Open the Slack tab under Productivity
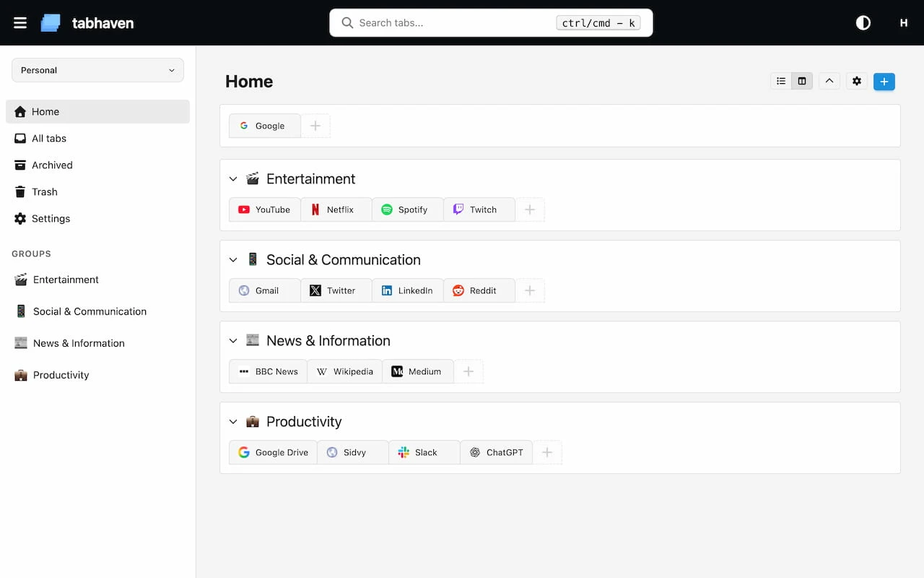Image resolution: width=924 pixels, height=578 pixels. (x=424, y=452)
